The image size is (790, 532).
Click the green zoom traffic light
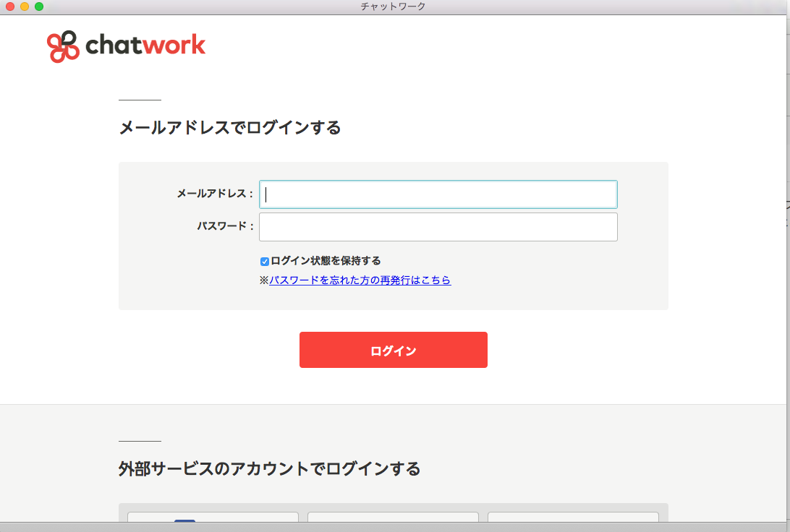tap(38, 7)
